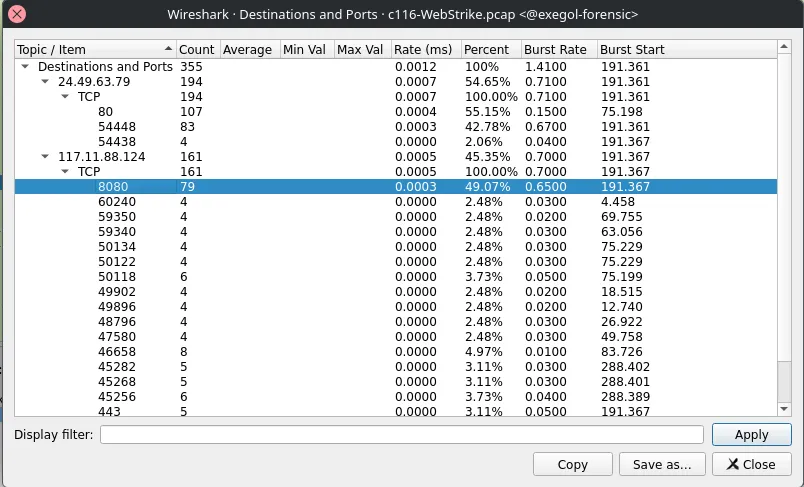The width and height of the screenshot is (804, 487).
Task: Click the red window close icon
Action: 17,14
